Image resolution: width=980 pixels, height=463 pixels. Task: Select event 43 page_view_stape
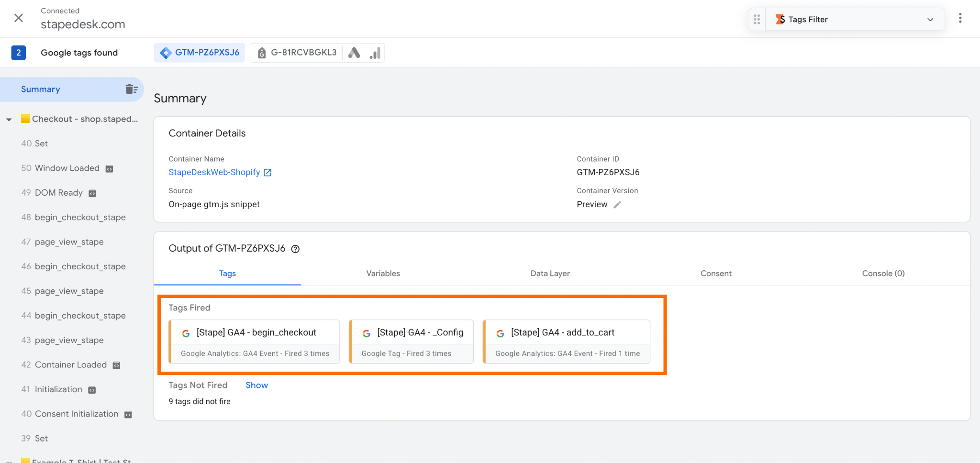(62, 341)
